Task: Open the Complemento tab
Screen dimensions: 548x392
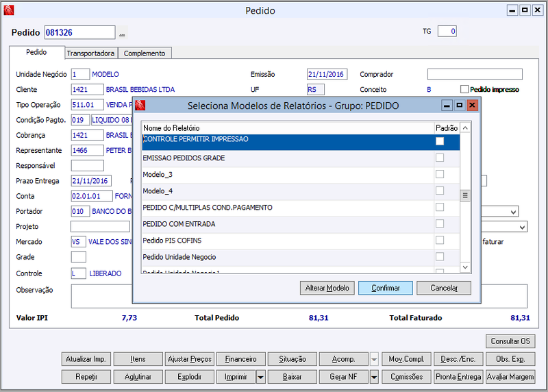Action: click(x=145, y=53)
